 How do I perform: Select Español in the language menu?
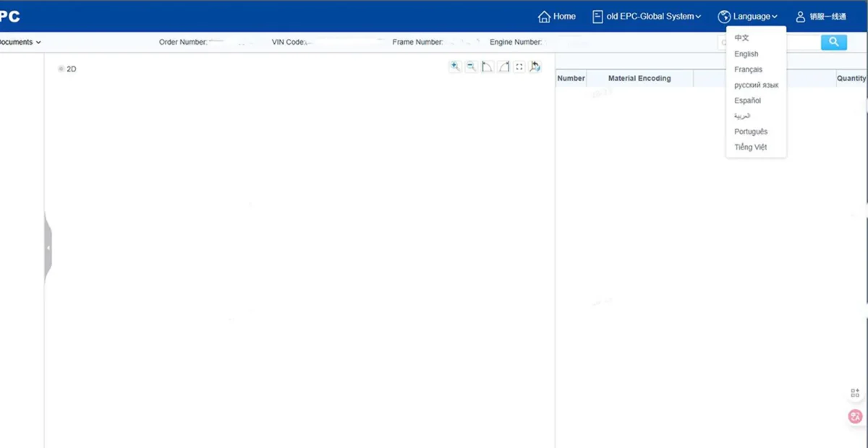[x=747, y=100]
